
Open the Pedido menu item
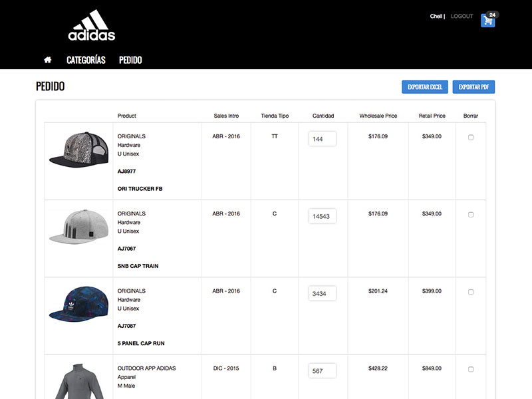[x=130, y=60]
